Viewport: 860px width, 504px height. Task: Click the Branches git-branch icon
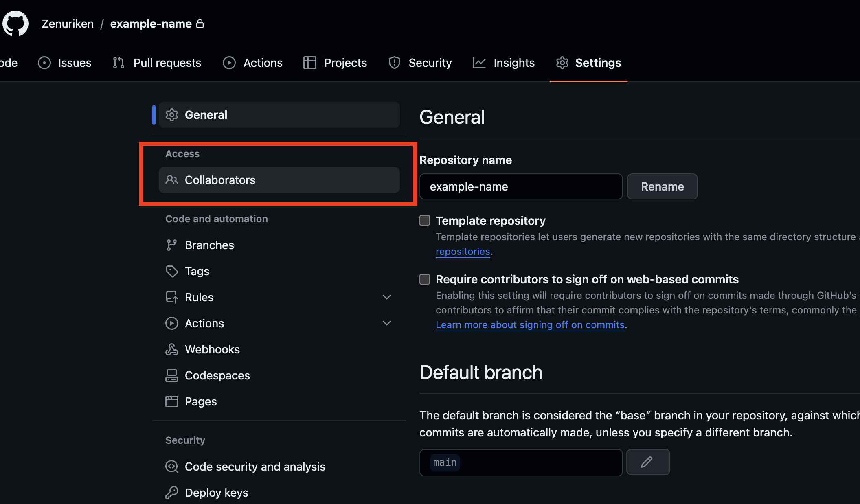pos(171,245)
